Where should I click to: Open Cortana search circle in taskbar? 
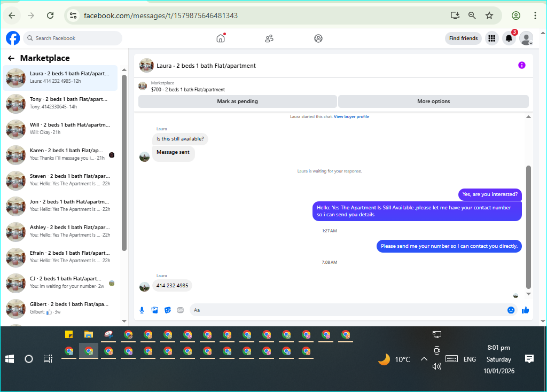click(29, 359)
